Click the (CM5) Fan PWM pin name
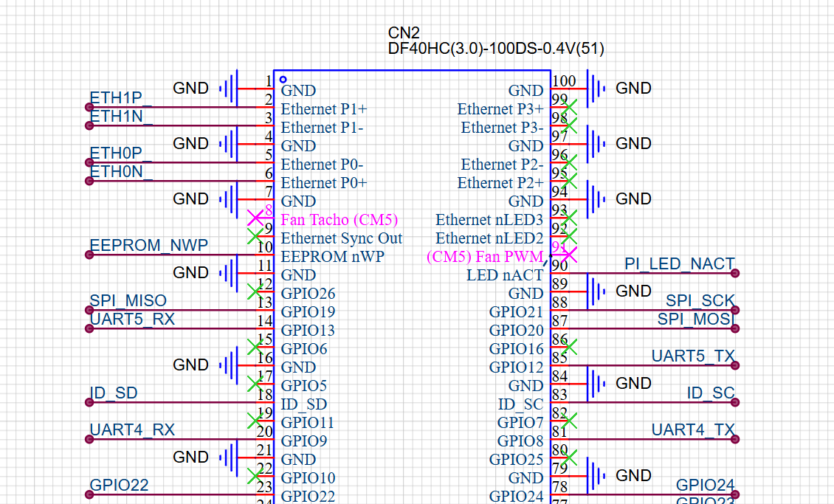834x504 pixels. (485, 257)
